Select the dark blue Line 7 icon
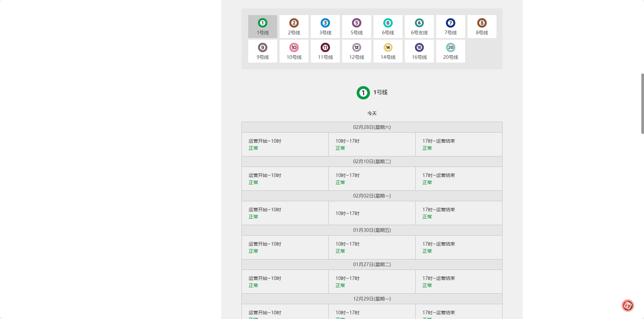Image resolution: width=644 pixels, height=319 pixels. (450, 23)
